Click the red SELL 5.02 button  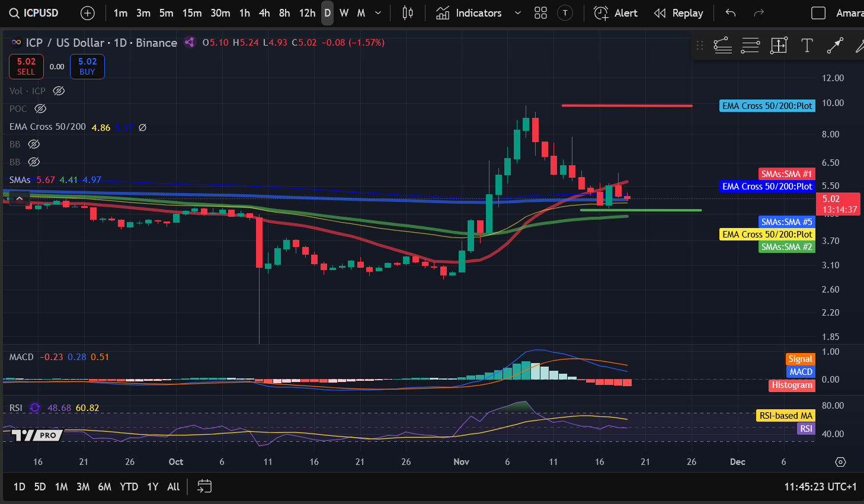(x=26, y=66)
